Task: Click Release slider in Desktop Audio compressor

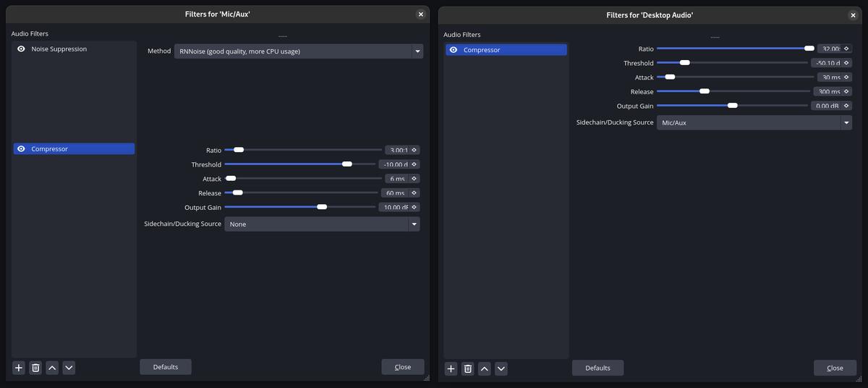Action: [x=733, y=91]
